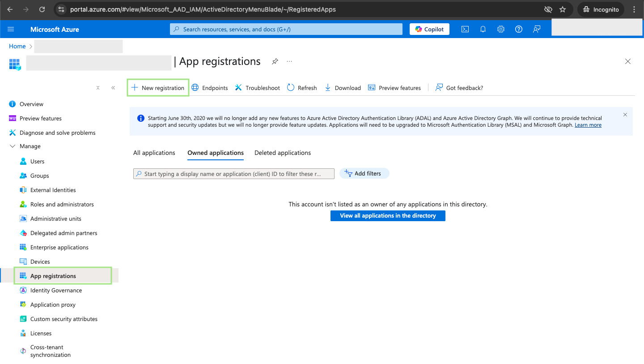Click Add filters
Image resolution: width=644 pixels, height=364 pixels.
(364, 173)
